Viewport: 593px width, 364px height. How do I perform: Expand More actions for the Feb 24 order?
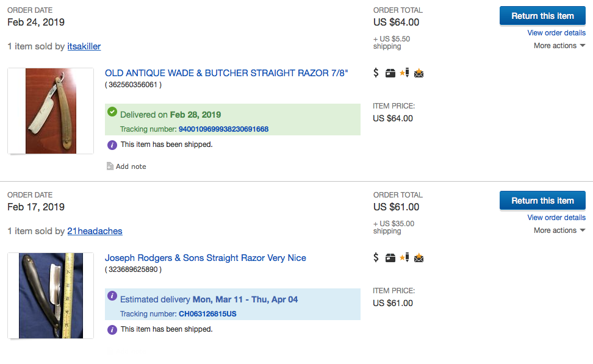tap(559, 46)
